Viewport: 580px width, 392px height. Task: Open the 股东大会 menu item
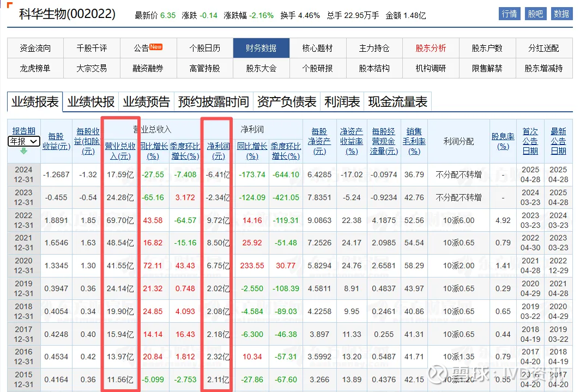pos(261,68)
